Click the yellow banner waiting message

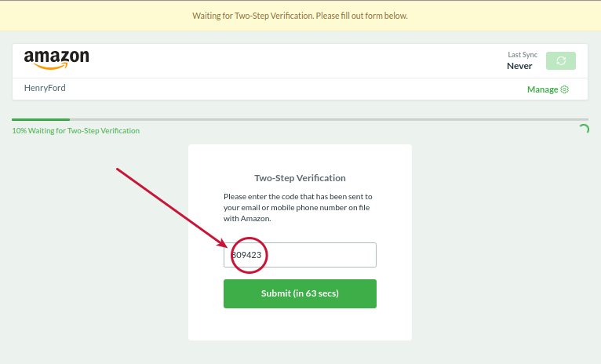tap(300, 16)
